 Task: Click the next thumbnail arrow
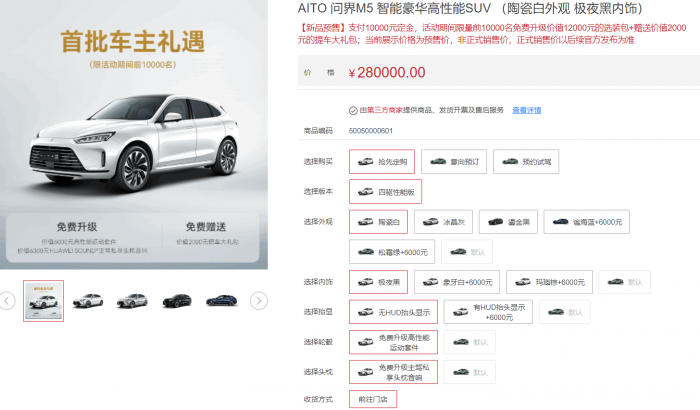pyautogui.click(x=259, y=301)
